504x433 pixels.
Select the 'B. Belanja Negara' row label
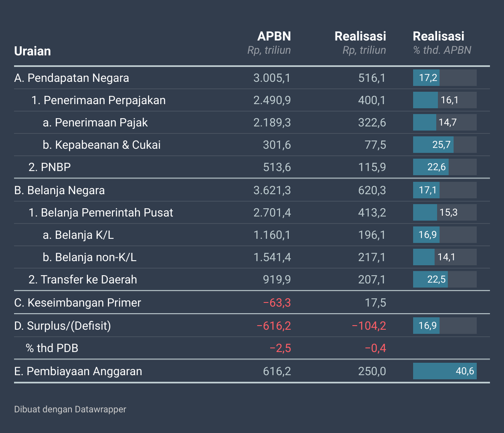point(59,190)
